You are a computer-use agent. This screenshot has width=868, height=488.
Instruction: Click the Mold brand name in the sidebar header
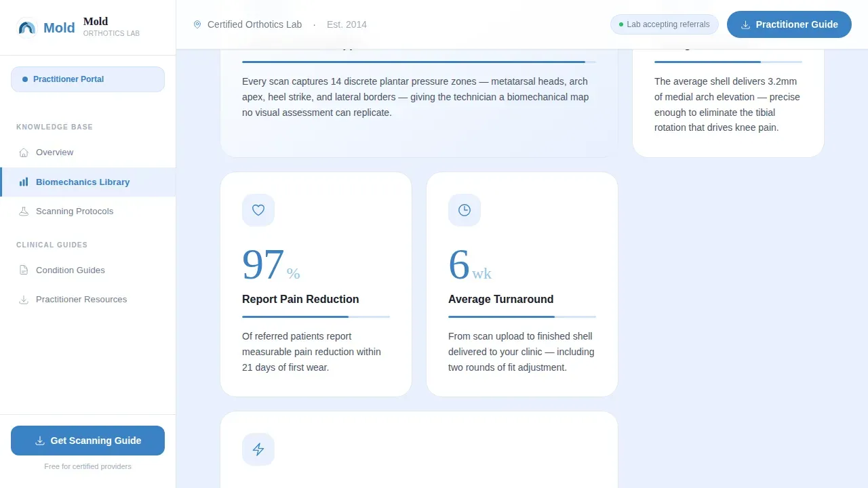96,22
